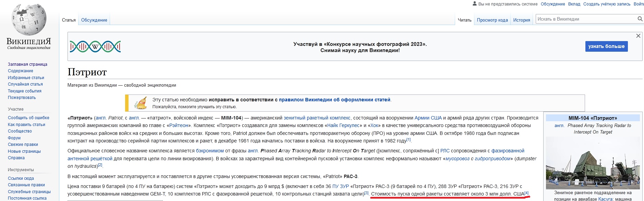Click the DNA helix contest logo
This screenshot has height=201, width=644.
click(95, 46)
